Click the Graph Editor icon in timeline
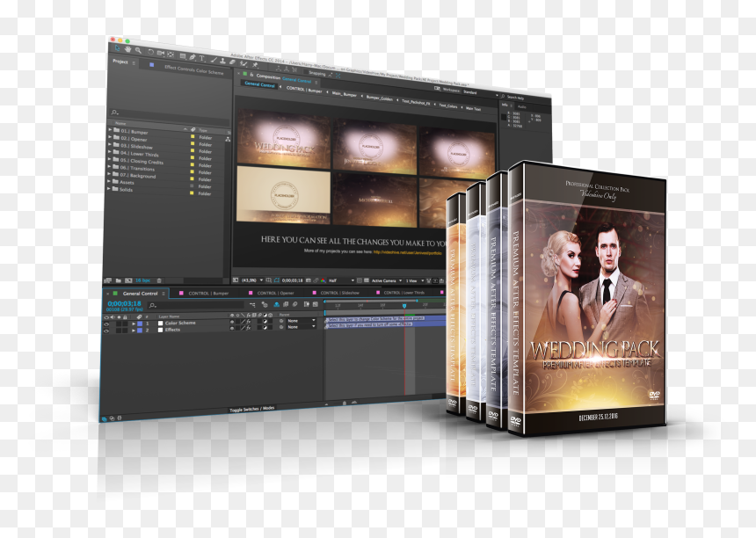Screen dimensions: 756x538 (315, 304)
